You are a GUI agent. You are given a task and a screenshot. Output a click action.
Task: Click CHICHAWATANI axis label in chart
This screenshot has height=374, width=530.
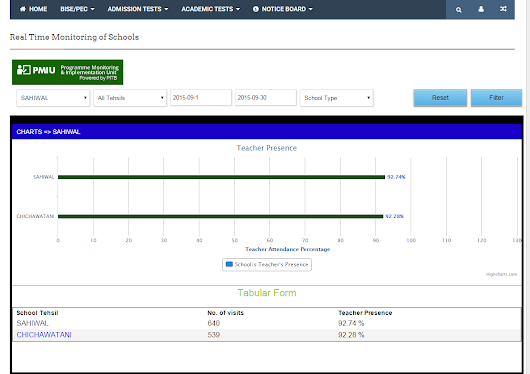35,216
